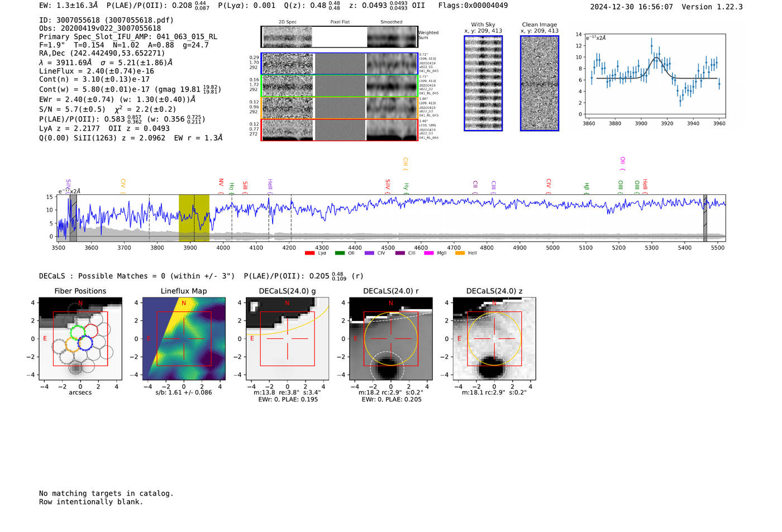This screenshot has width=782, height=532.
Task: Select the yellow highlighted region in spectrum
Action: [x=194, y=218]
